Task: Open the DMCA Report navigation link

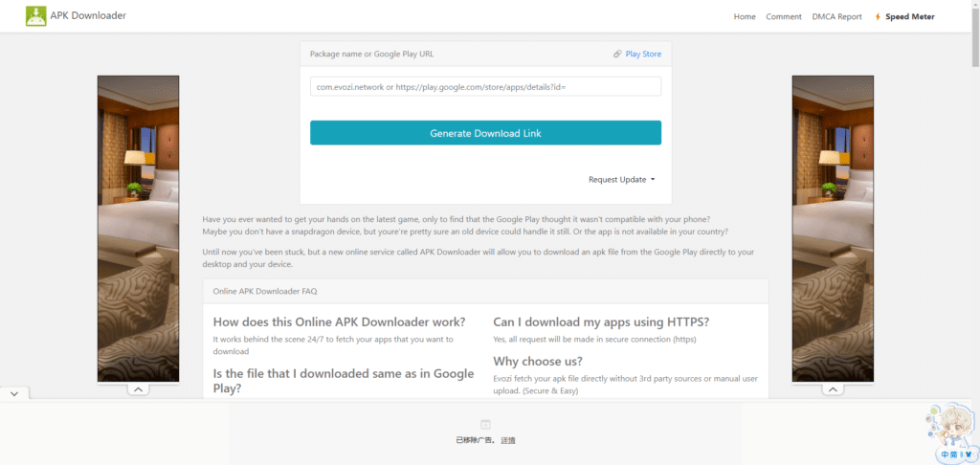Action: (836, 17)
